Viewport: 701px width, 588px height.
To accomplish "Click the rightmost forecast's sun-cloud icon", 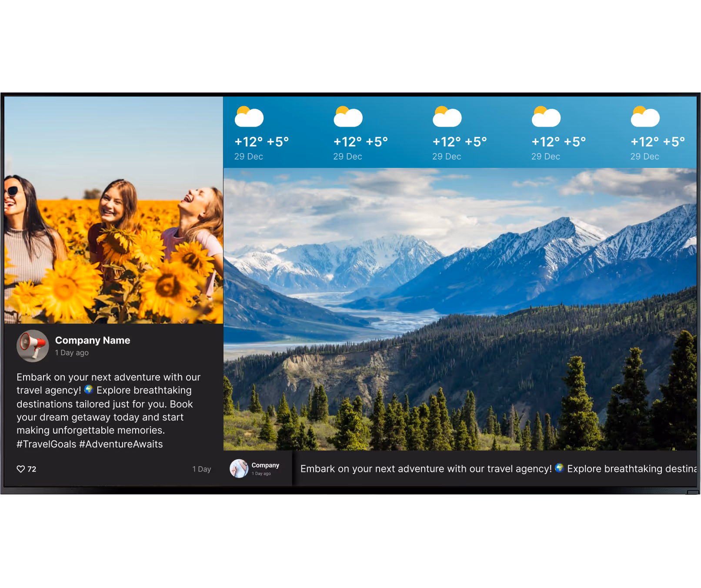I will point(645,116).
